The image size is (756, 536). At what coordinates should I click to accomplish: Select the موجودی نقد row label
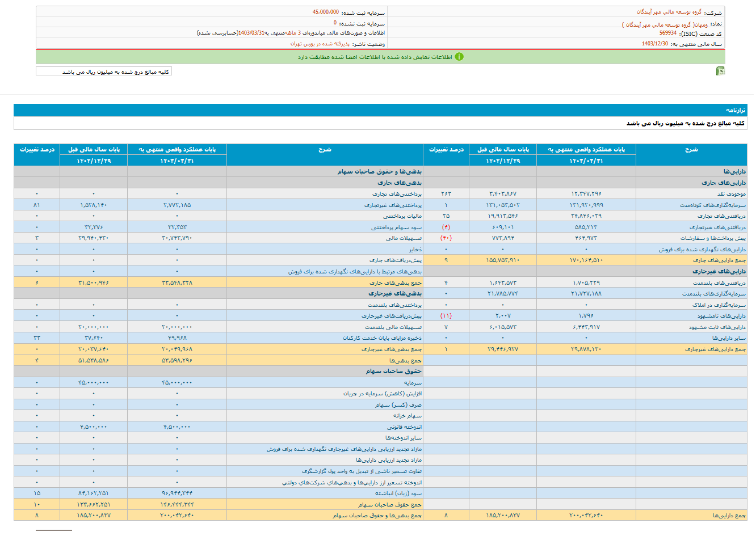point(732,194)
